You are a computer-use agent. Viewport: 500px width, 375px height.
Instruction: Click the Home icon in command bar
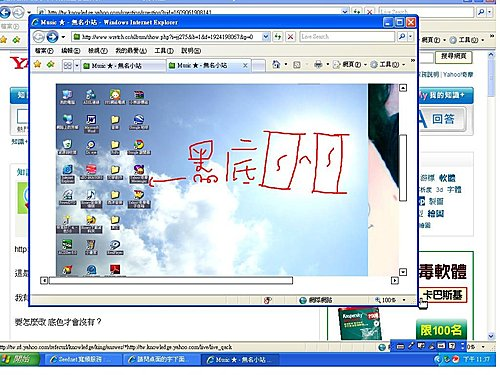click(x=276, y=64)
